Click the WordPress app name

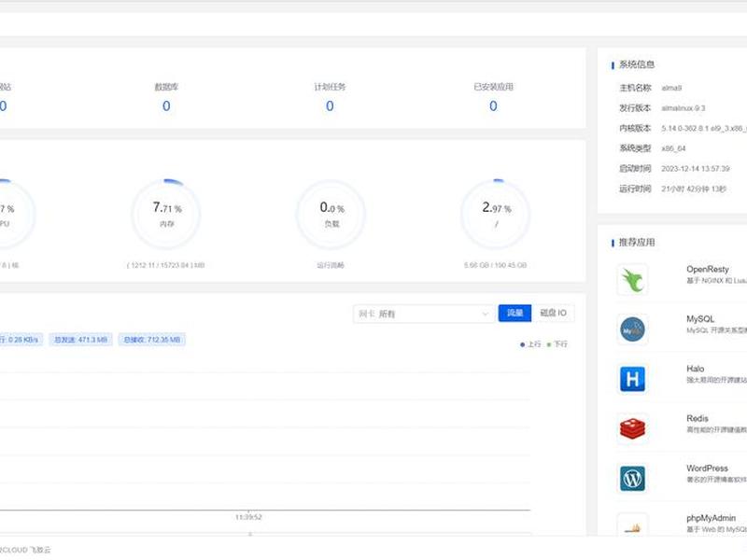pyautogui.click(x=707, y=469)
